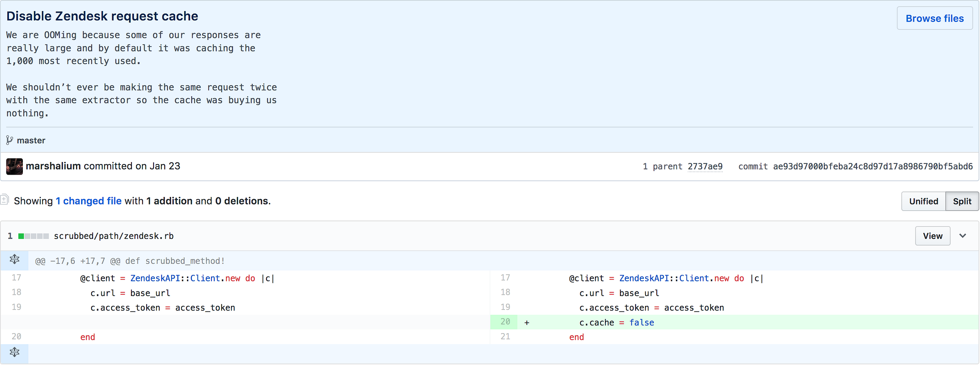Click the Browse files button
This screenshot has height=365, width=980.
[934, 18]
